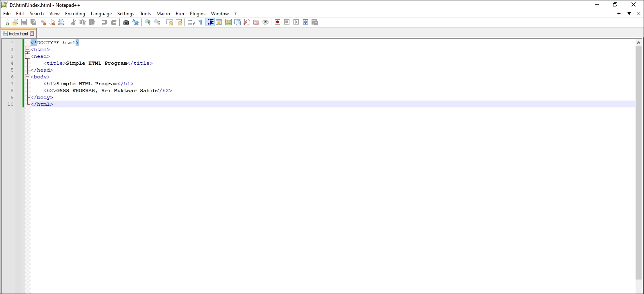Click the Zoom In magnifier icon
The width and height of the screenshot is (644, 294).
148,22
